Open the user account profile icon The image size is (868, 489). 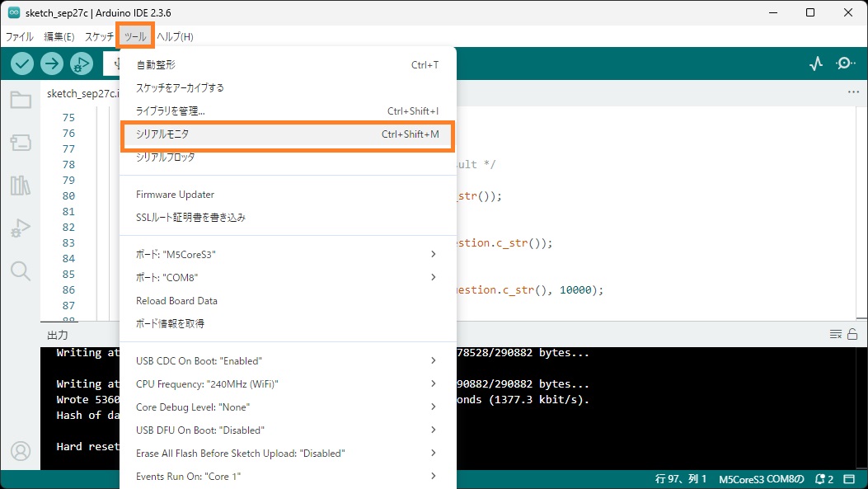pos(21,451)
